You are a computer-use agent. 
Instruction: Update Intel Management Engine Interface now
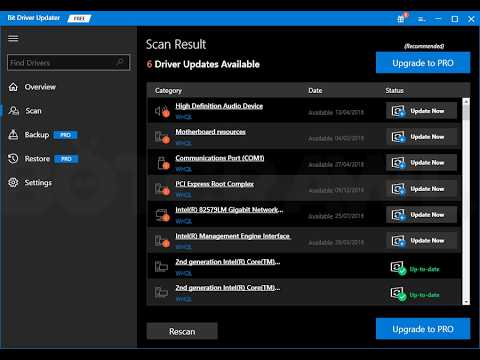[x=421, y=241]
